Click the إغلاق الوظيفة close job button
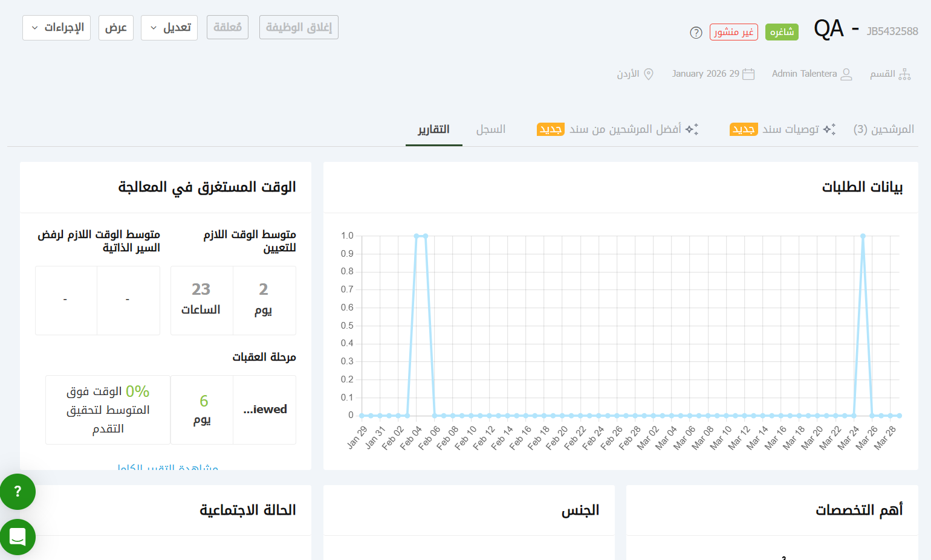 299,28
